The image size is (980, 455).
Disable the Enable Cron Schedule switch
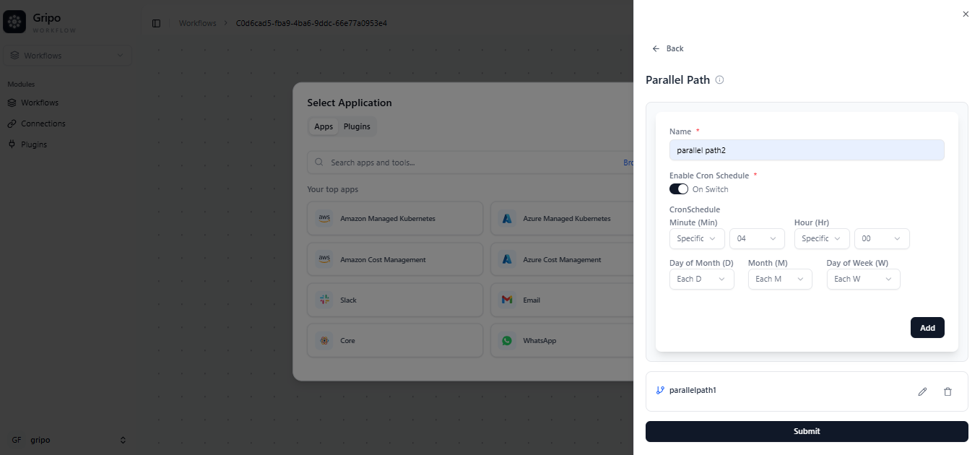(x=679, y=189)
